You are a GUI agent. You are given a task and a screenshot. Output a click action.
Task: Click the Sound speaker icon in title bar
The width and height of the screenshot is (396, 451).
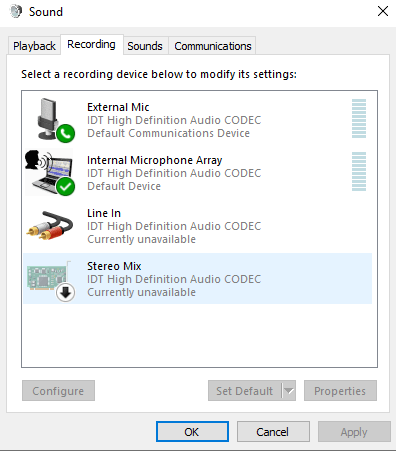15,11
